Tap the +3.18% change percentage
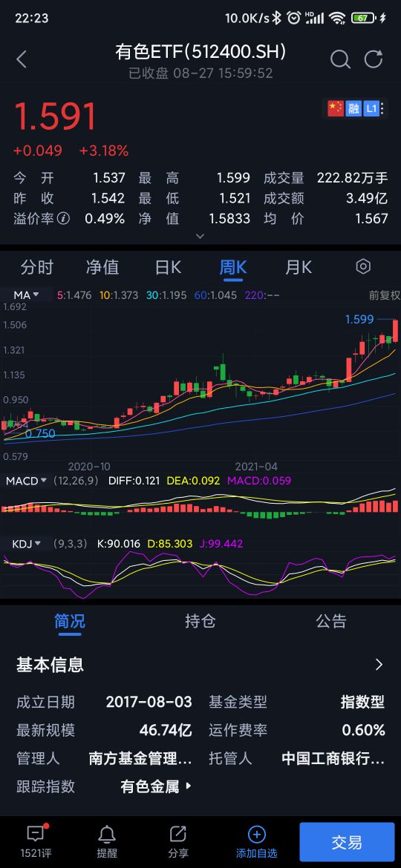Image resolution: width=401 pixels, height=868 pixels. pos(103,151)
